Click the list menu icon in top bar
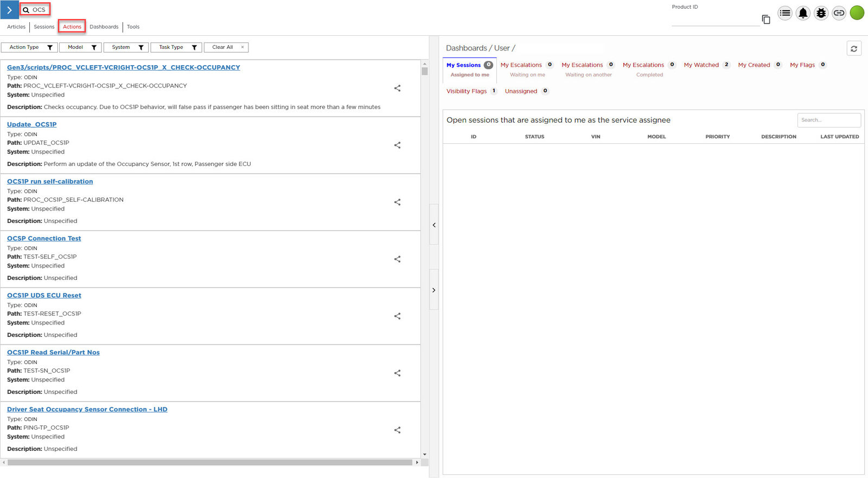Viewport: 868px width, 478px height. point(785,13)
